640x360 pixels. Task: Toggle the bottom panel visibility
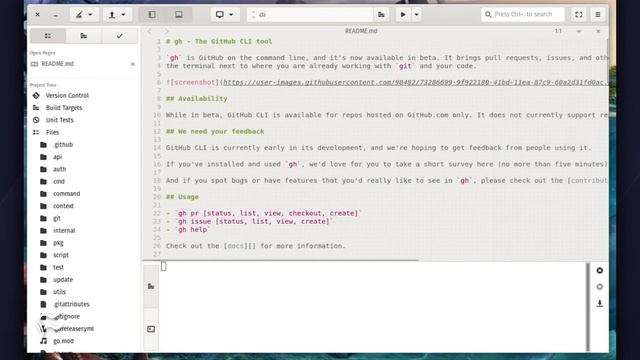pos(179,15)
